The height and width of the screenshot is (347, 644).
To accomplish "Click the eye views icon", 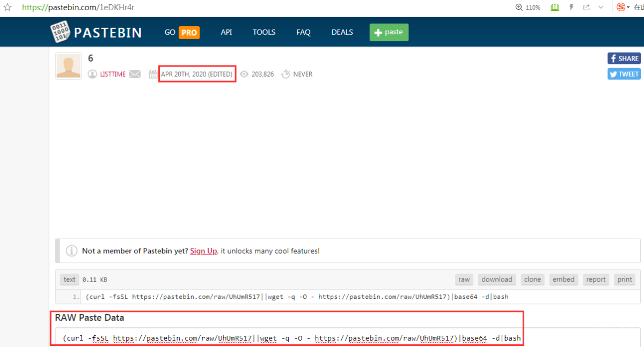I will point(244,74).
